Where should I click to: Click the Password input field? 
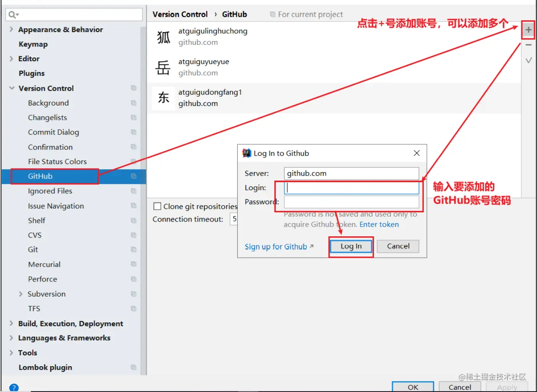coord(352,202)
